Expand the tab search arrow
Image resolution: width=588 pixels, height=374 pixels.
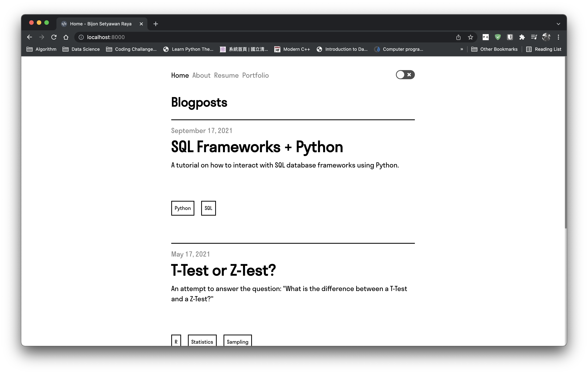[x=558, y=24]
